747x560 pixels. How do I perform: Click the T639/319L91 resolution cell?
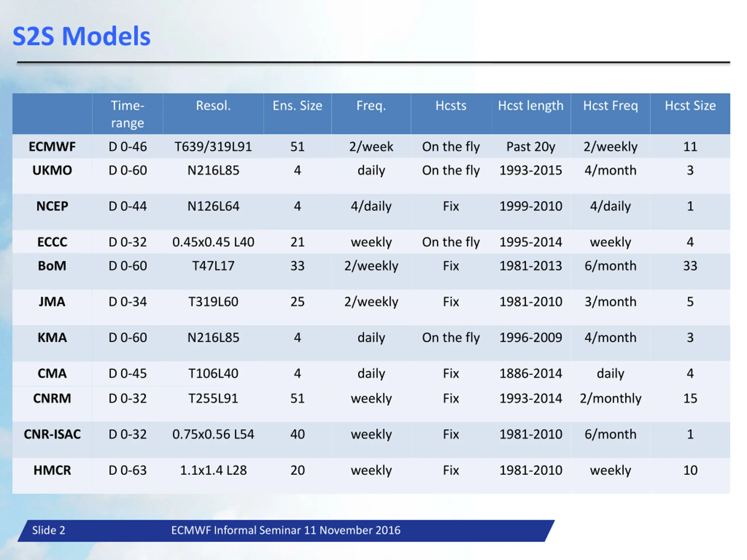pos(213,147)
